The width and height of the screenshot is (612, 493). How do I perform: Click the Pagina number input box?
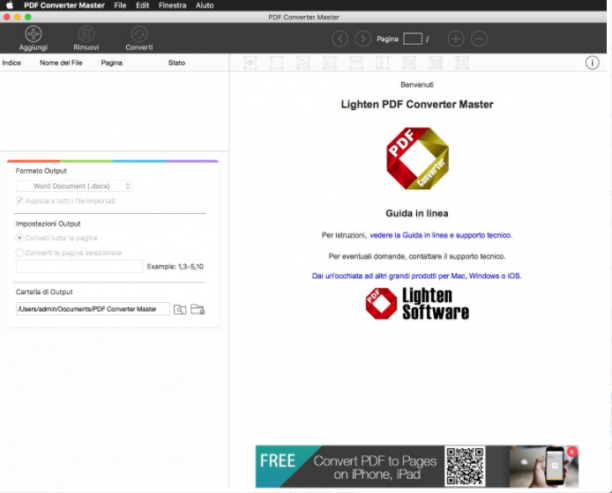[413, 39]
